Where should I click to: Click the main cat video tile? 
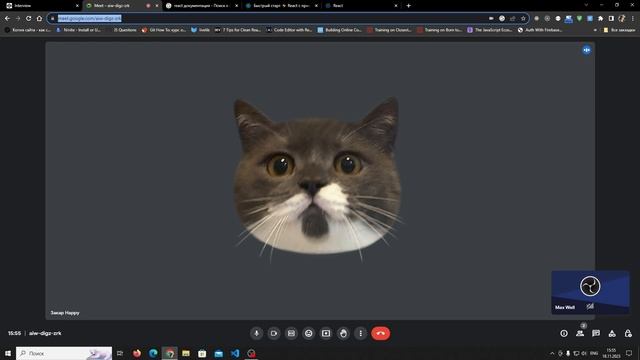(320, 181)
